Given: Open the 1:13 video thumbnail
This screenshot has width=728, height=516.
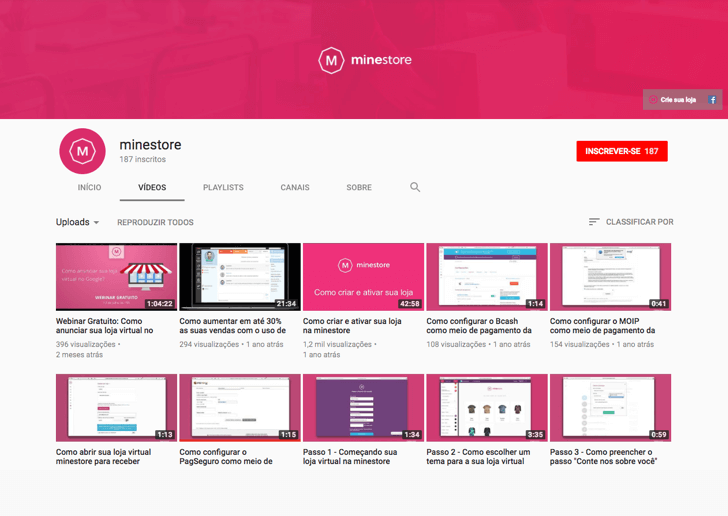Looking at the screenshot, I should pyautogui.click(x=117, y=408).
